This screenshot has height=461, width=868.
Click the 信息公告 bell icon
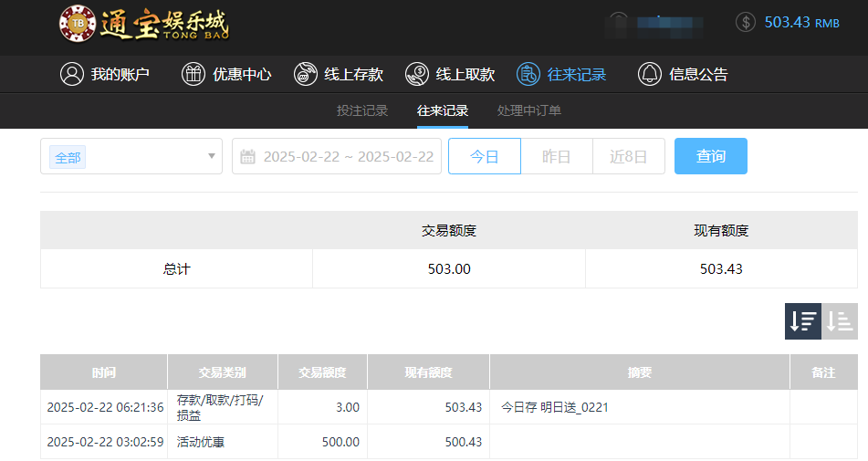[x=649, y=74]
